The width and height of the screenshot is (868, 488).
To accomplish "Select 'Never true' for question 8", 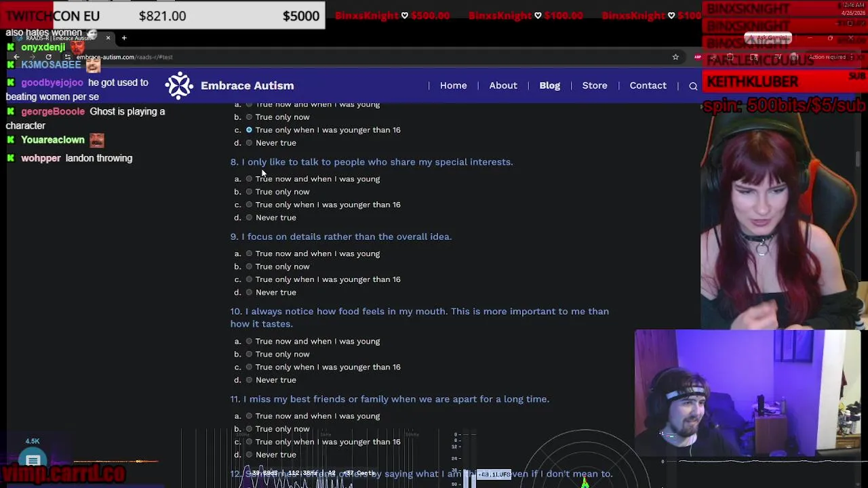I will click(x=249, y=218).
